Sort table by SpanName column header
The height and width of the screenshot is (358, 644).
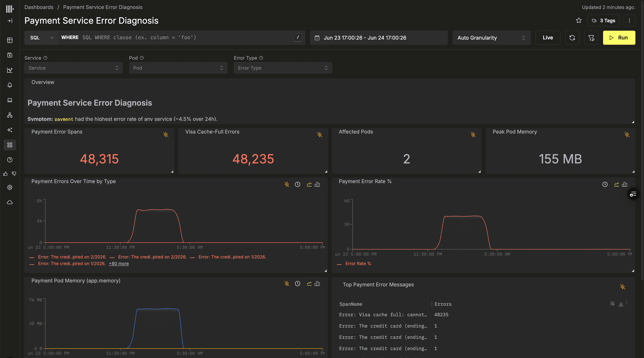[x=351, y=304]
